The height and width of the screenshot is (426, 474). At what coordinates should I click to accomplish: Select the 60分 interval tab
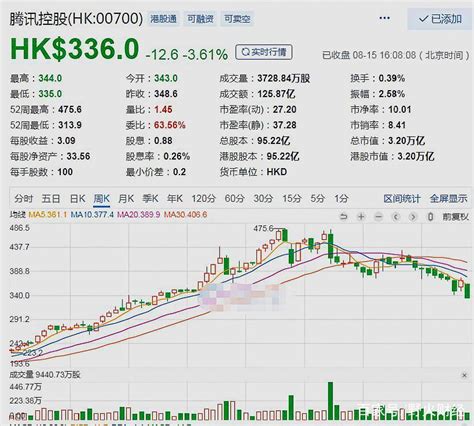(234, 199)
